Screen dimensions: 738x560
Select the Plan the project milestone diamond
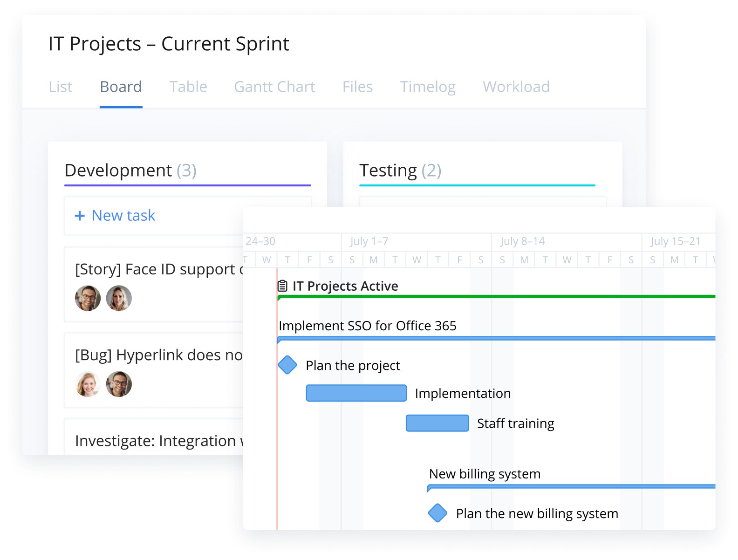click(x=287, y=365)
